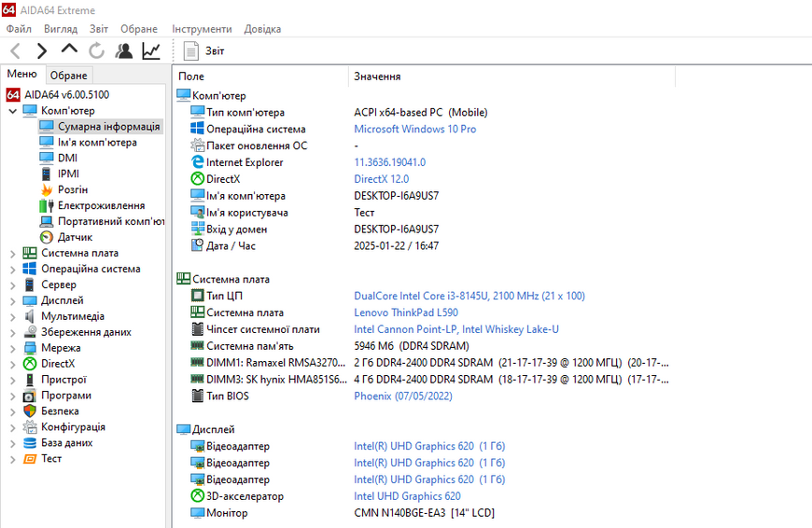Open Intel Cannon Point-LP chipset link
Screen dimensions: 812x528
pos(456,329)
